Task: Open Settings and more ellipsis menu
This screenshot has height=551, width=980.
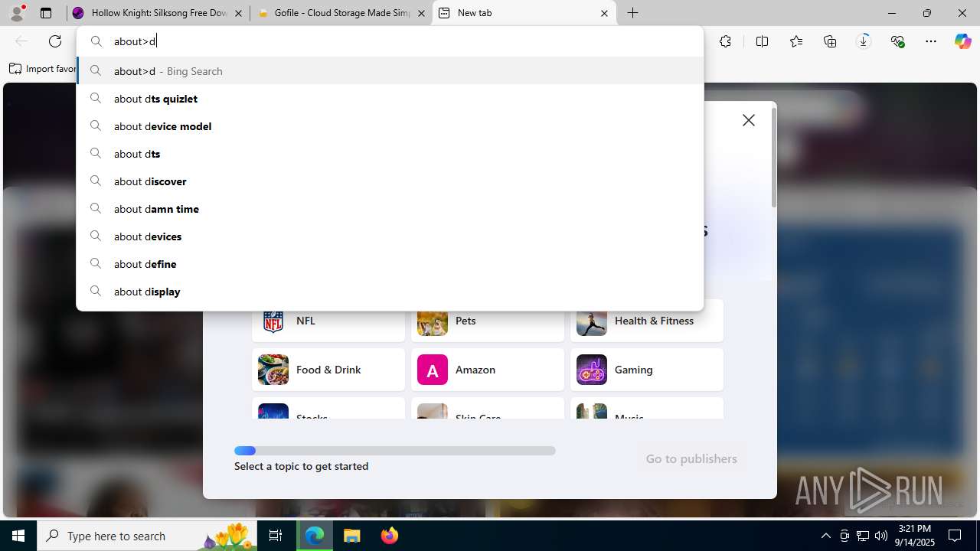Action: tap(931, 41)
